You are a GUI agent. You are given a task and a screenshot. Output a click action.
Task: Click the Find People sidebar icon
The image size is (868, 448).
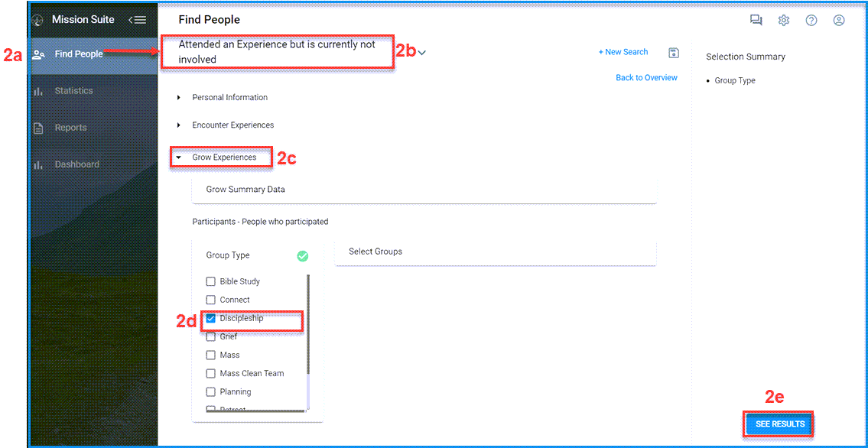(x=38, y=54)
